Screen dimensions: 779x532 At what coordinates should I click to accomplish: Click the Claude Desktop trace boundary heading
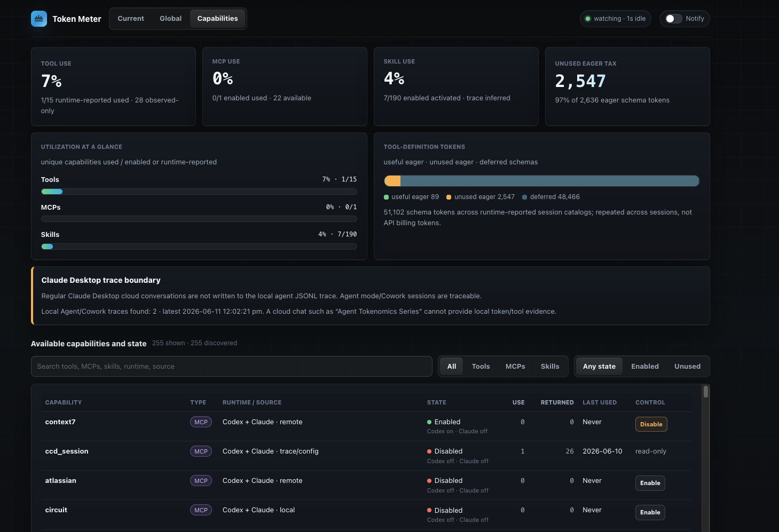coord(101,280)
